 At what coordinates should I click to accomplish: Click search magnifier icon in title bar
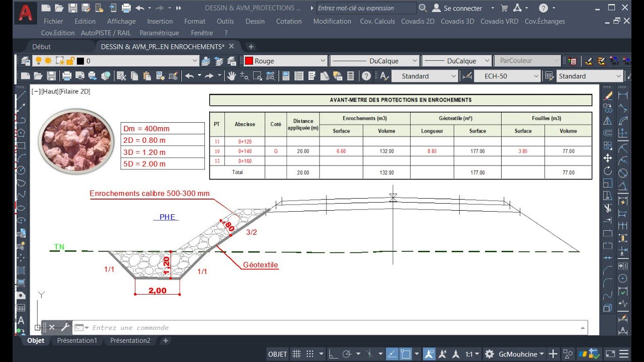coord(423,8)
